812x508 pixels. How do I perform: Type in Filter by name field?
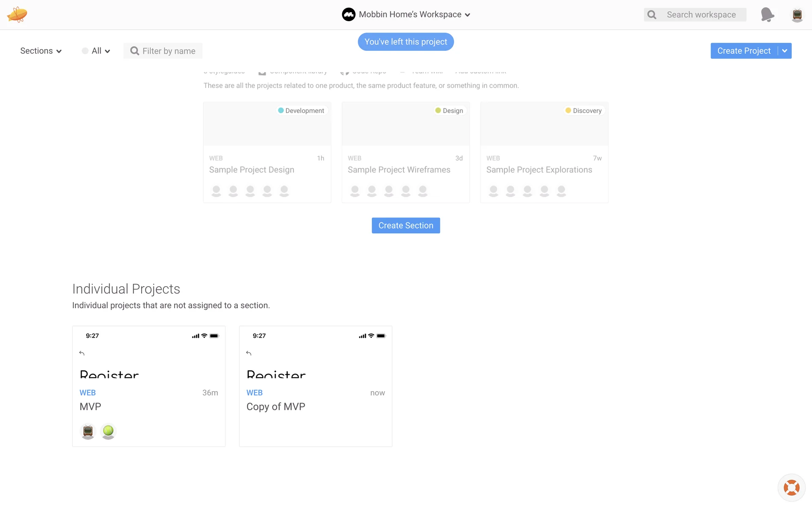click(169, 51)
